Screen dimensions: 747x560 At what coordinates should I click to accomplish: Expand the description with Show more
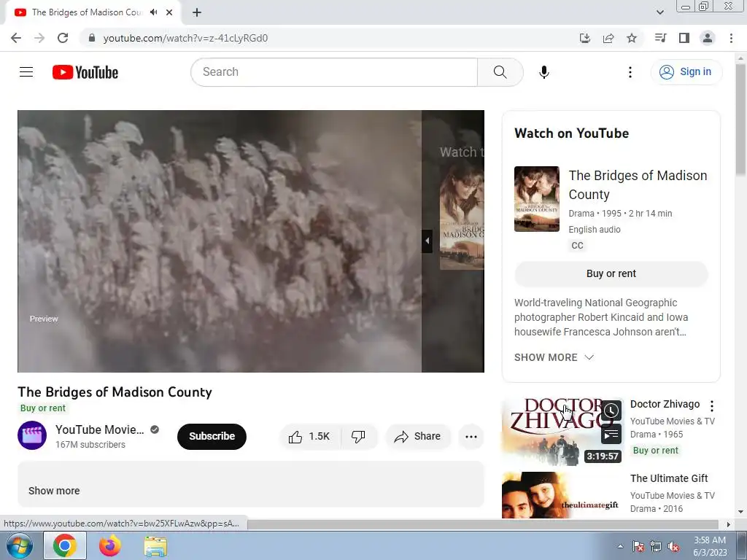pos(54,491)
